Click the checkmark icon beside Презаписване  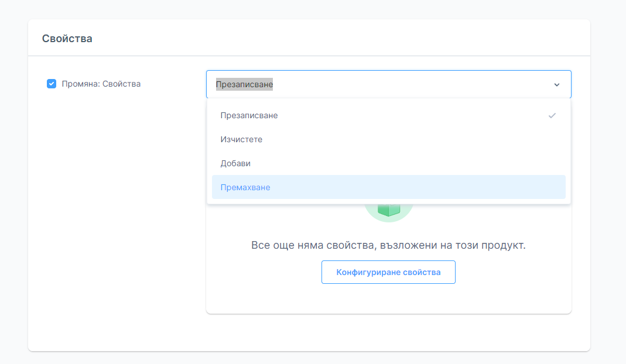coord(552,115)
